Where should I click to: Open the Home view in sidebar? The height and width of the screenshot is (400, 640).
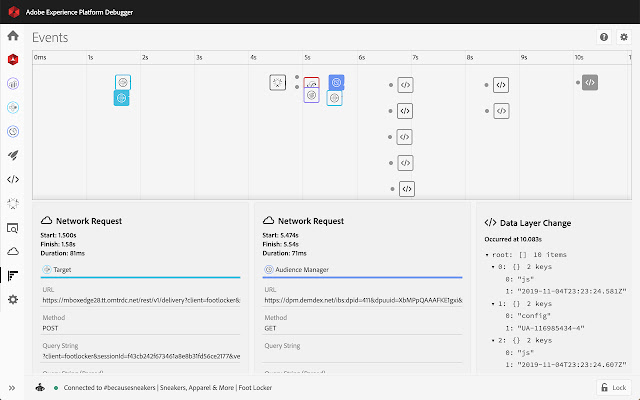coord(13,36)
